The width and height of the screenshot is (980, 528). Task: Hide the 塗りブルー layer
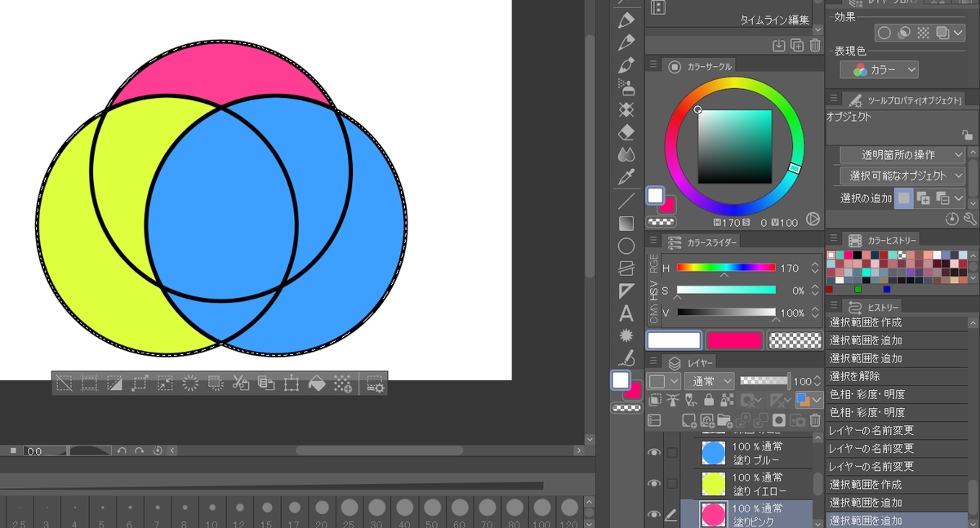click(653, 453)
